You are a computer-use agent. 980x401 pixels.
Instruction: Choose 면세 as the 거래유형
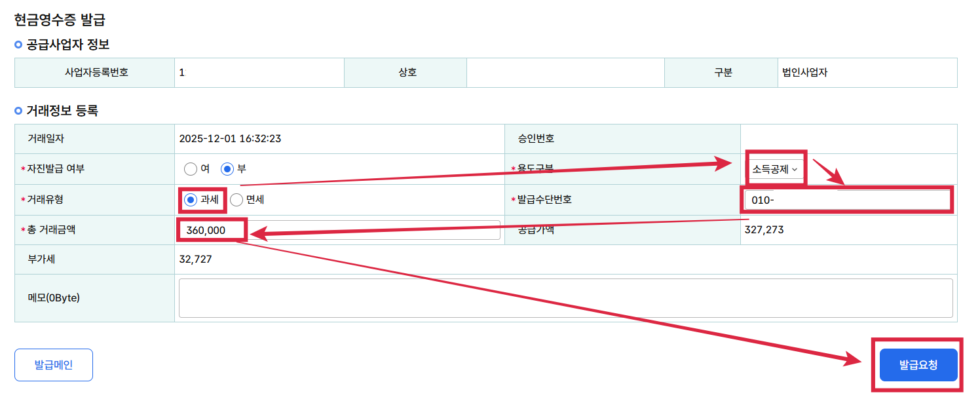[x=236, y=200]
